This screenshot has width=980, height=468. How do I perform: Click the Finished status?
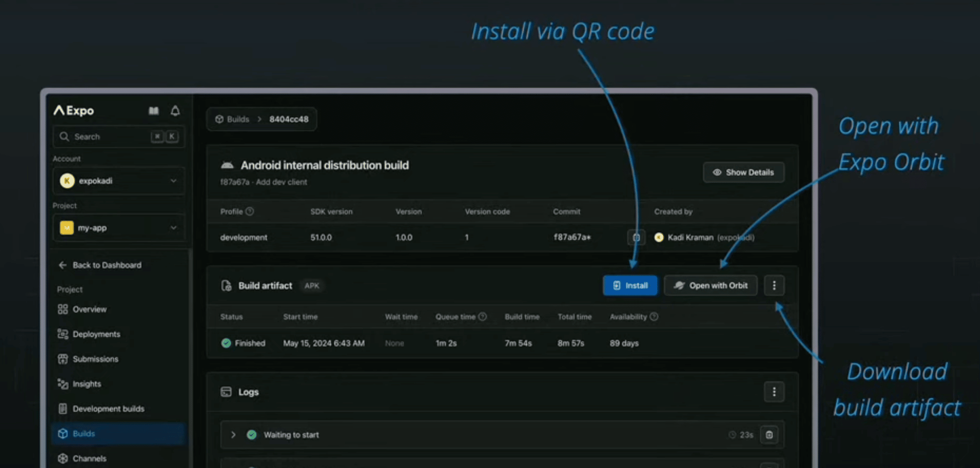point(243,343)
